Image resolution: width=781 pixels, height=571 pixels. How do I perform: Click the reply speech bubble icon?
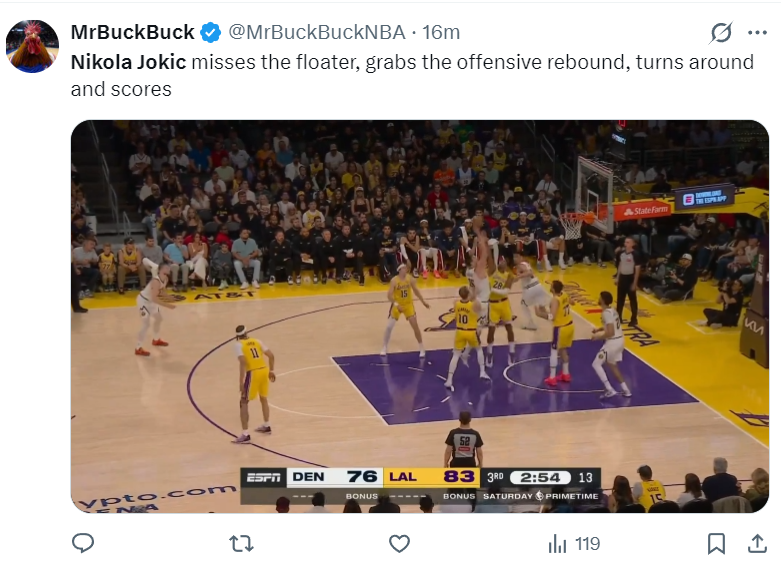point(84,544)
